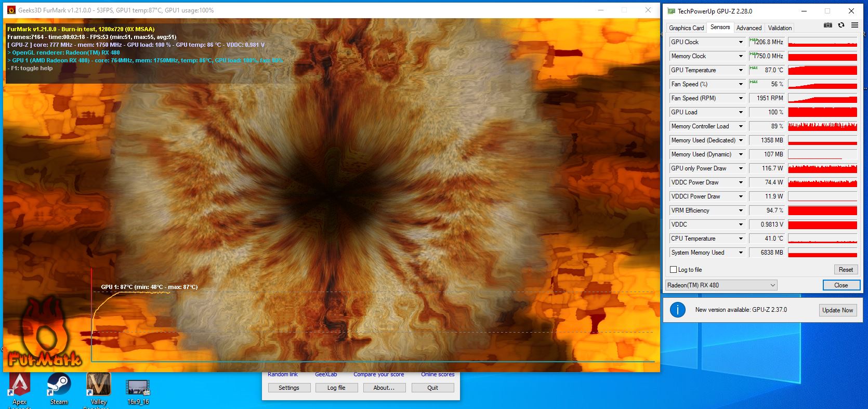The image size is (868, 409).
Task: Open the GPU Clock sensor dropdown
Action: point(741,42)
